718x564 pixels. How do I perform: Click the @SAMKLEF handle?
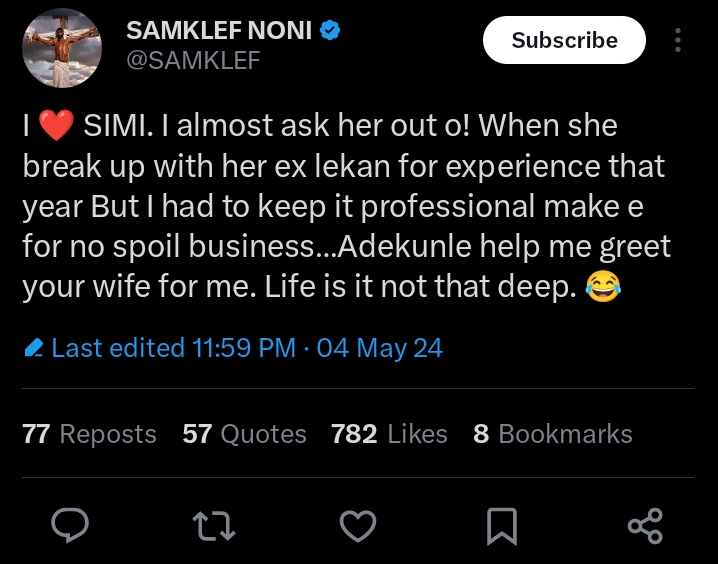tap(193, 61)
